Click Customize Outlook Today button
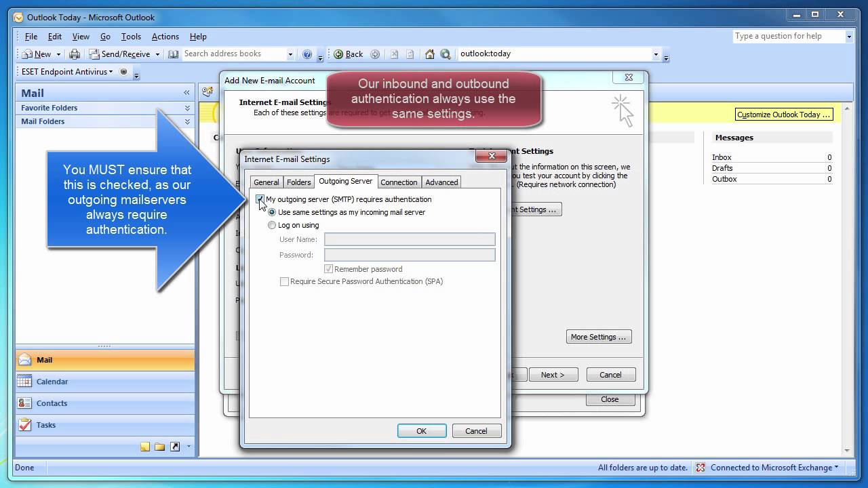Image resolution: width=868 pixels, height=488 pixels. [x=784, y=115]
